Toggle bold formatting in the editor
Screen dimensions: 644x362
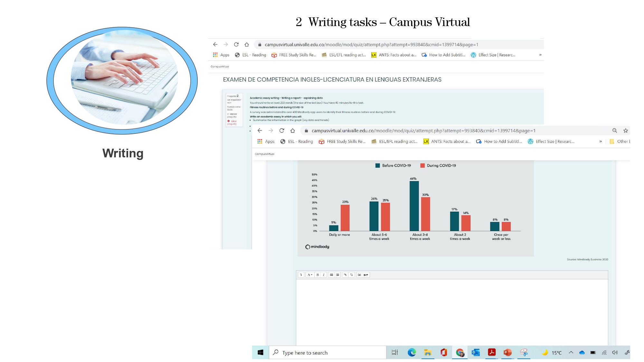pyautogui.click(x=317, y=275)
